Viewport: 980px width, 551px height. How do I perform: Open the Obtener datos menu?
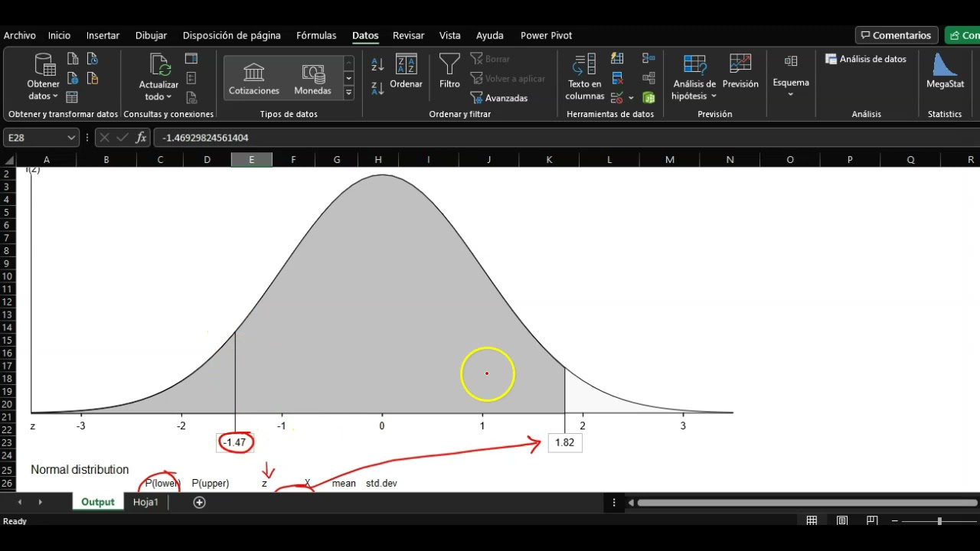pos(43,77)
